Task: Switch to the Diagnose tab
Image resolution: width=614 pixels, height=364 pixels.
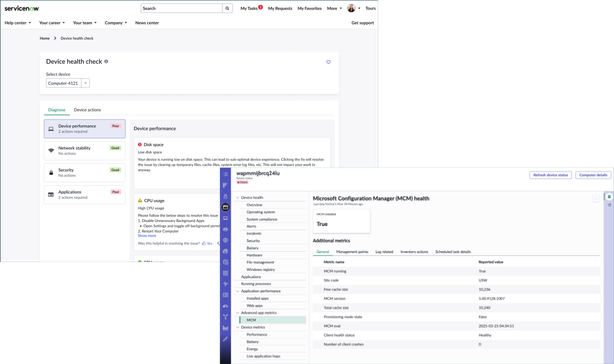Action: 56,110
